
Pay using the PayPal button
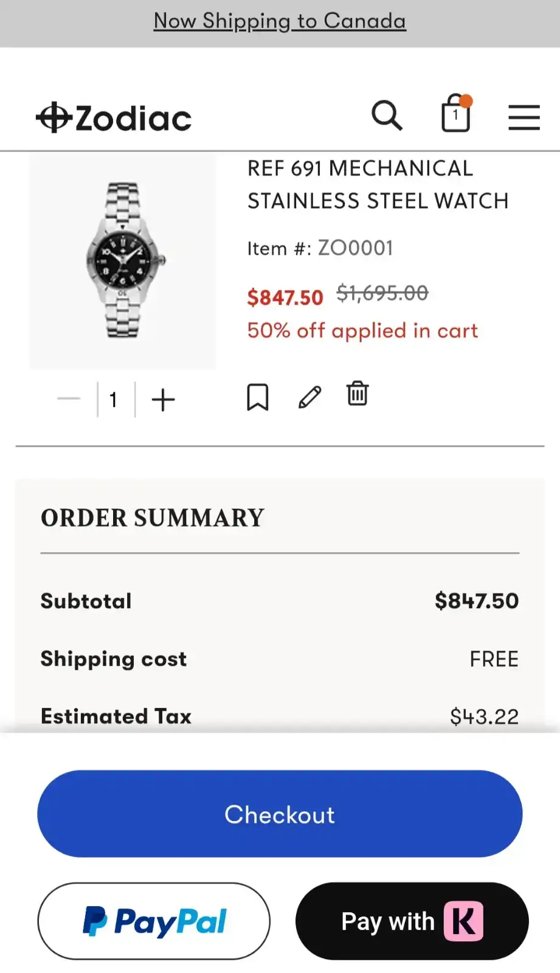[154, 921]
